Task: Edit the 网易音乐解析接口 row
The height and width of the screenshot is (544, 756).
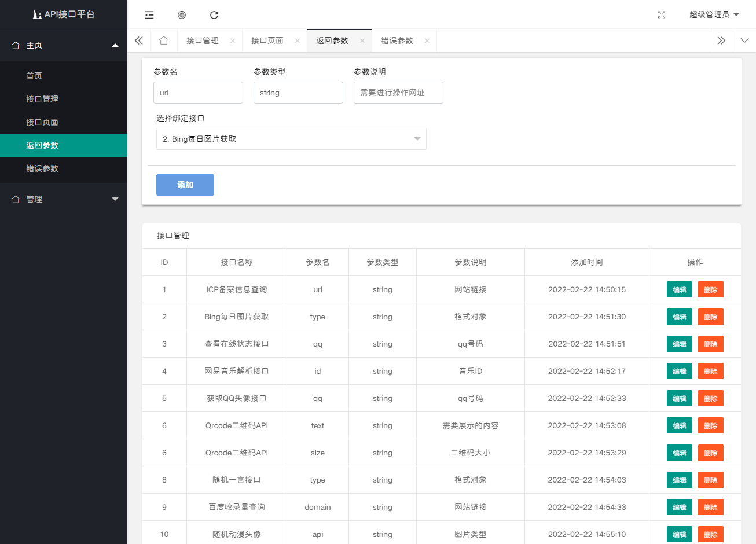Action: [680, 372]
